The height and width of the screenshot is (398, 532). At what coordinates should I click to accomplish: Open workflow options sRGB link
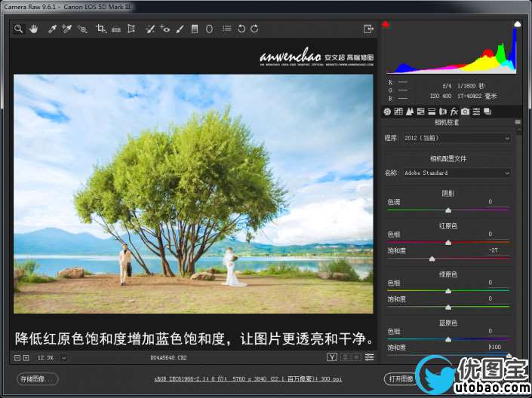tap(248, 379)
